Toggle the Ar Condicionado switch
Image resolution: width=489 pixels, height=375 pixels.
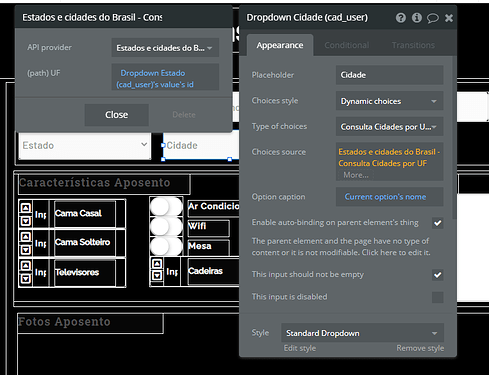[166, 207]
